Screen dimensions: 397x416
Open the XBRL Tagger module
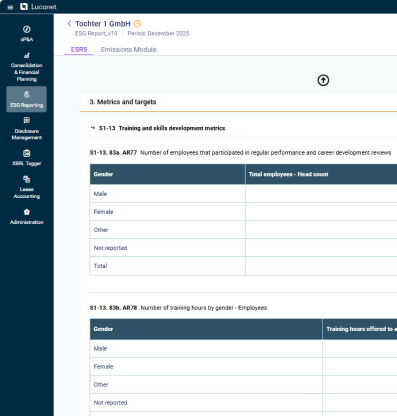click(x=27, y=158)
